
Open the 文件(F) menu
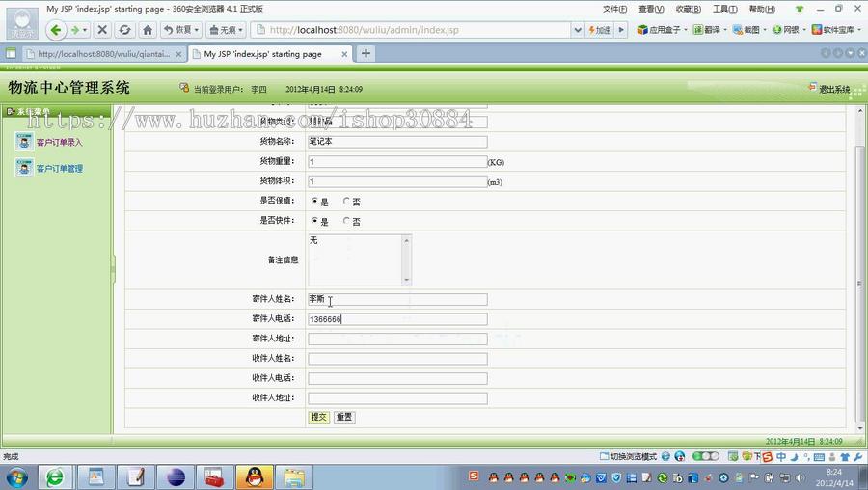pyautogui.click(x=614, y=9)
